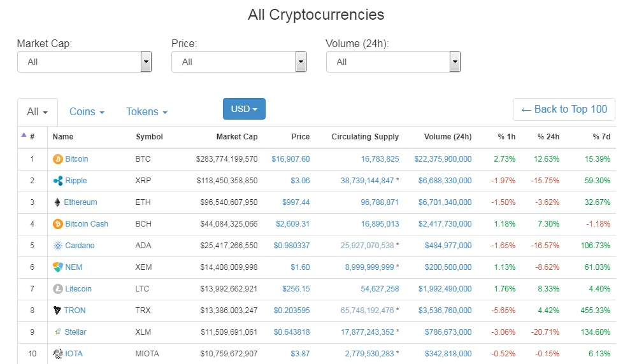Sort by Price column header

[300, 136]
